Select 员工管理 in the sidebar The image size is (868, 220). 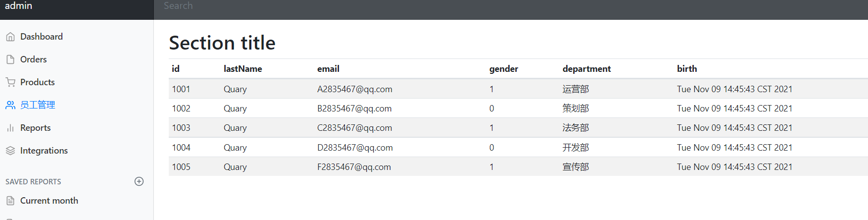pos(38,105)
